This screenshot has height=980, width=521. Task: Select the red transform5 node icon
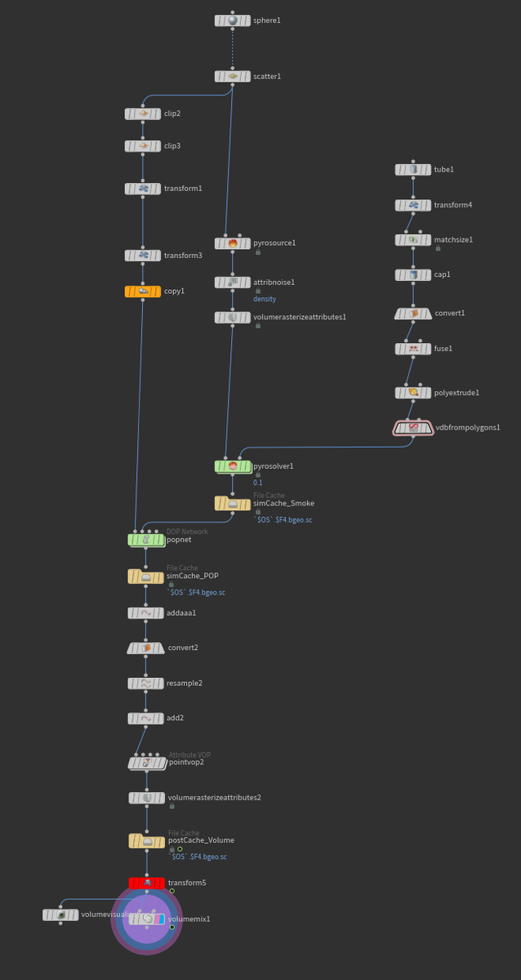click(146, 883)
